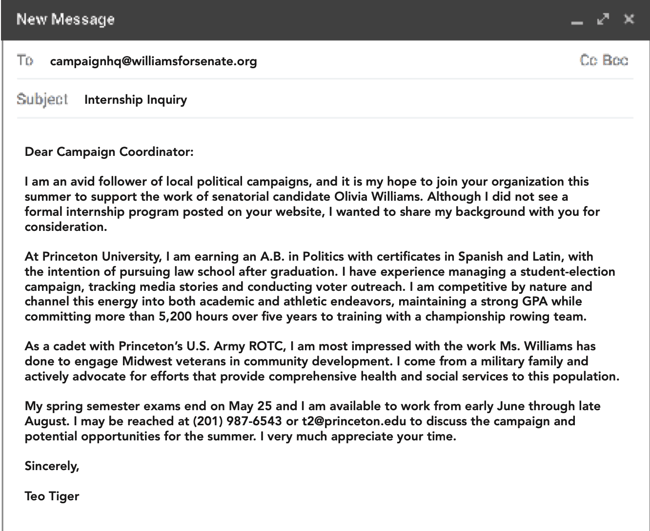Close the New Message window
Image resolution: width=650 pixels, height=531 pixels.
point(628,19)
